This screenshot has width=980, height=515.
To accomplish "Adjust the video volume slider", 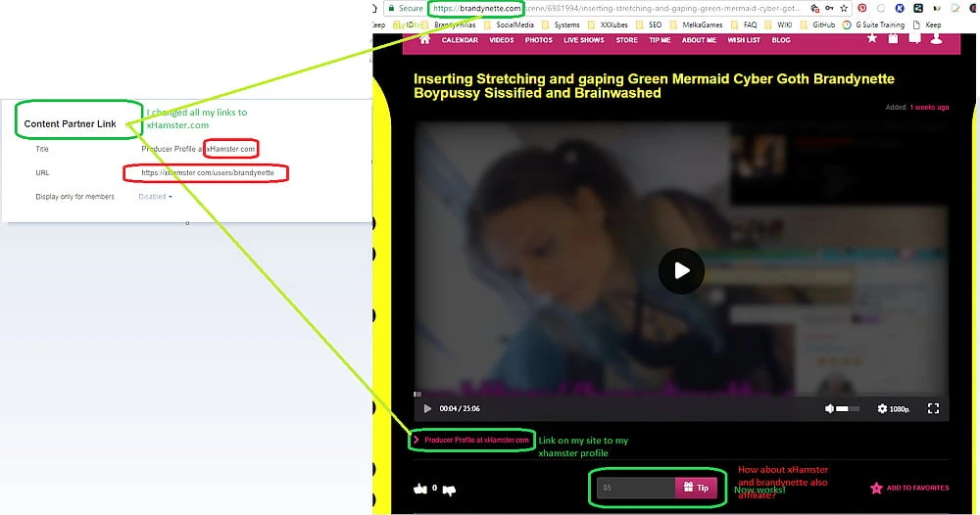I will [x=848, y=408].
